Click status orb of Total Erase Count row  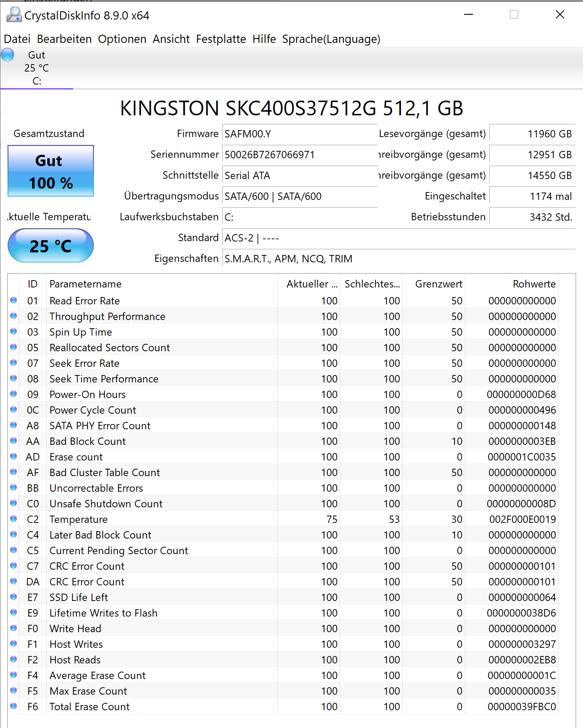point(13,706)
